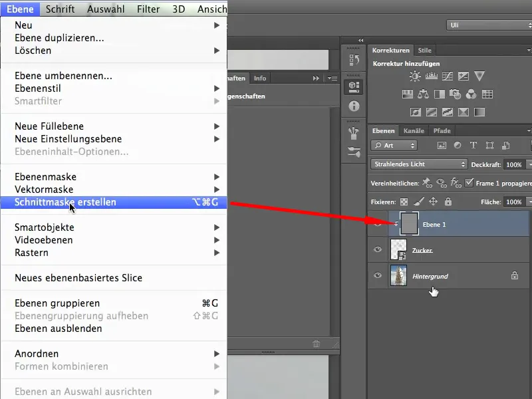Viewport: 532px width, 399px height.
Task: Open the History panel icon
Action: point(354,60)
